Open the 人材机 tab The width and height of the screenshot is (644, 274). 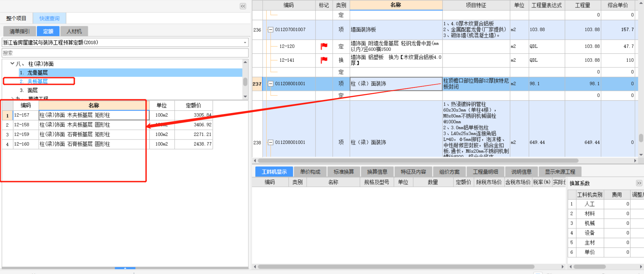point(74,31)
